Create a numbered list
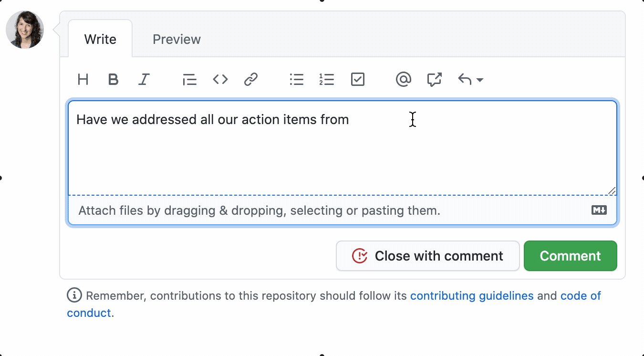This screenshot has height=356, width=644. point(327,79)
